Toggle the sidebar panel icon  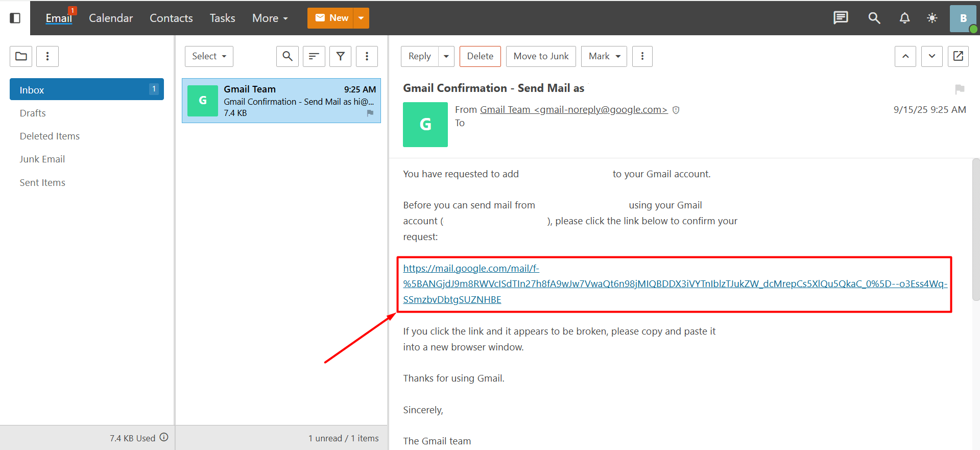(15, 18)
